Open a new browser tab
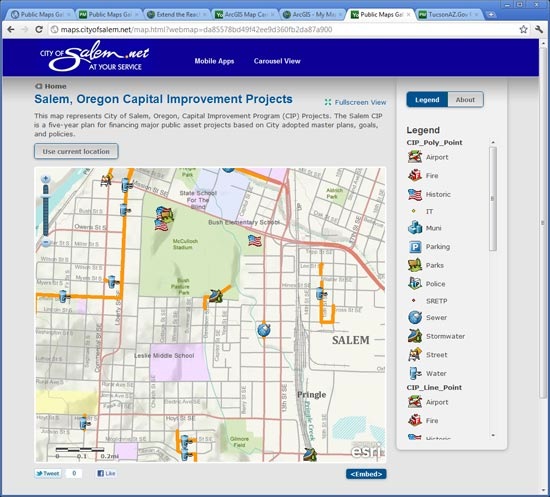 tap(491, 14)
